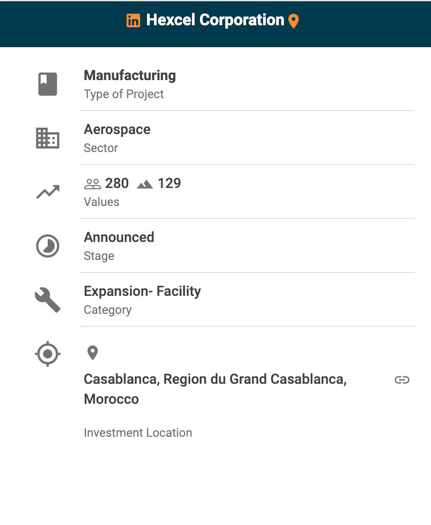Select the Manufacturing project type text
This screenshot has width=431, height=525.
pyautogui.click(x=130, y=75)
